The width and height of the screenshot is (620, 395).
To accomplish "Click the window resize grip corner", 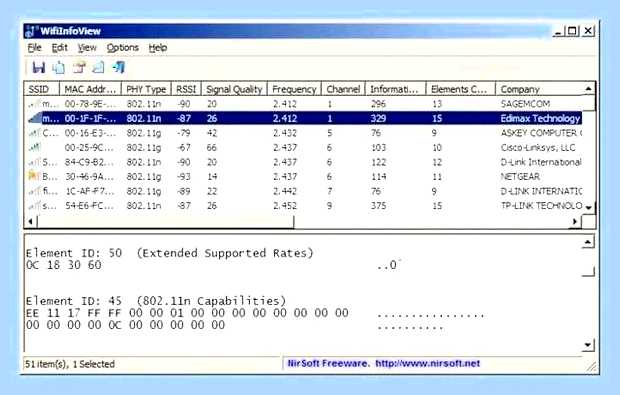I will point(592,367).
